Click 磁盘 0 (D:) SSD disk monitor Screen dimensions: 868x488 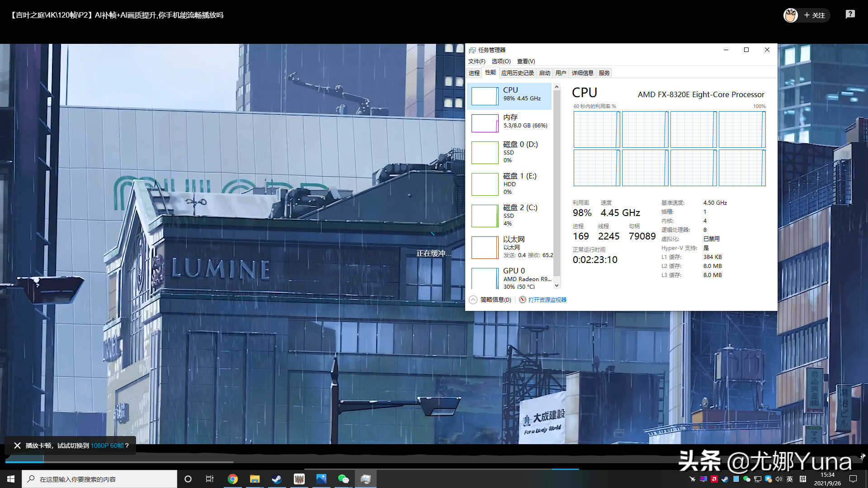coord(511,152)
